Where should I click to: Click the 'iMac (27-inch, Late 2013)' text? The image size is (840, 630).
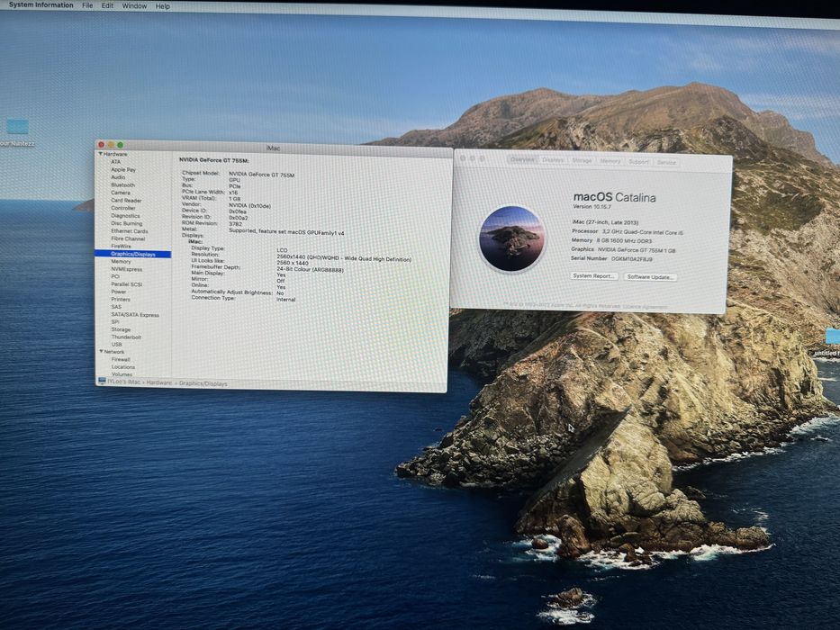605,222
